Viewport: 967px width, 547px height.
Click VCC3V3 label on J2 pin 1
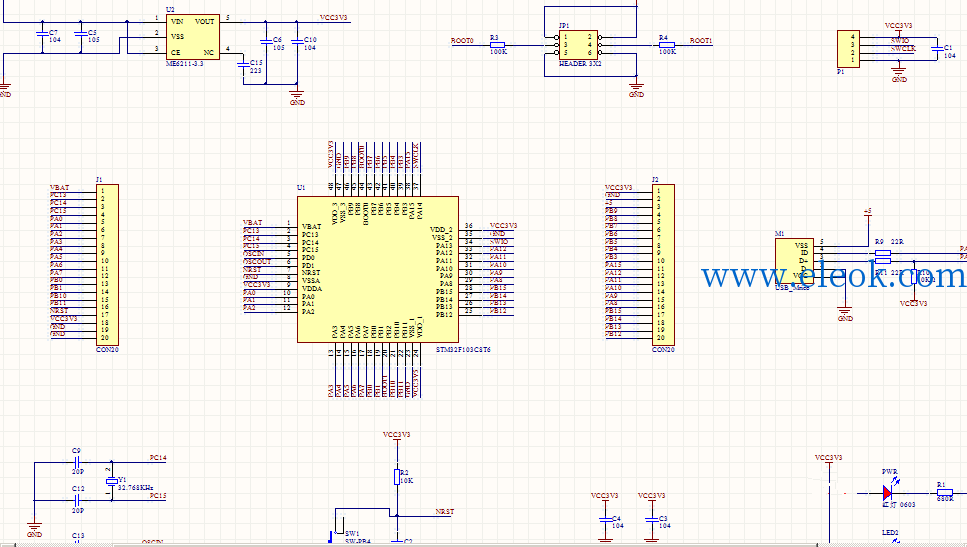point(619,187)
